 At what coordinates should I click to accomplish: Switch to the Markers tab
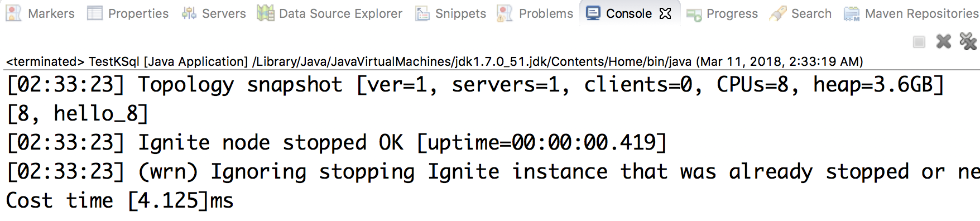40,13
